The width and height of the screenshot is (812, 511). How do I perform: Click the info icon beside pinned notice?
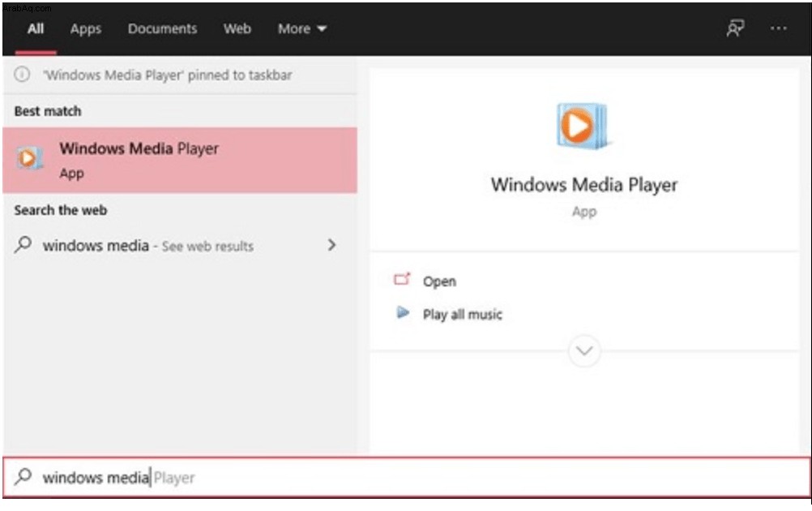point(22,75)
